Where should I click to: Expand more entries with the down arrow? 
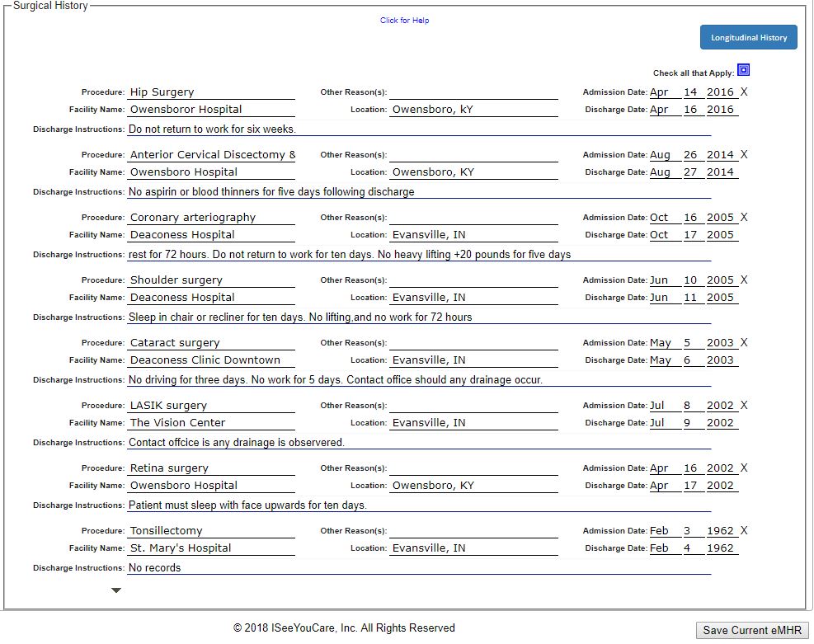point(116,590)
